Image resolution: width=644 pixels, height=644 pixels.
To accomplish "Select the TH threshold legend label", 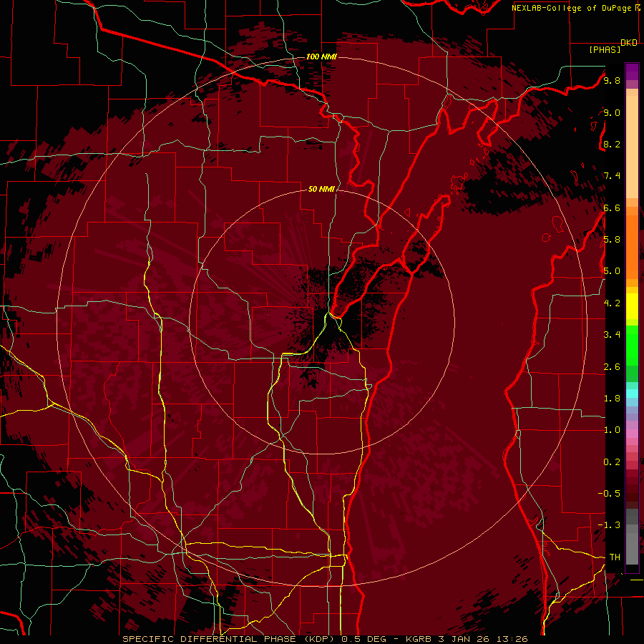I will pos(615,557).
